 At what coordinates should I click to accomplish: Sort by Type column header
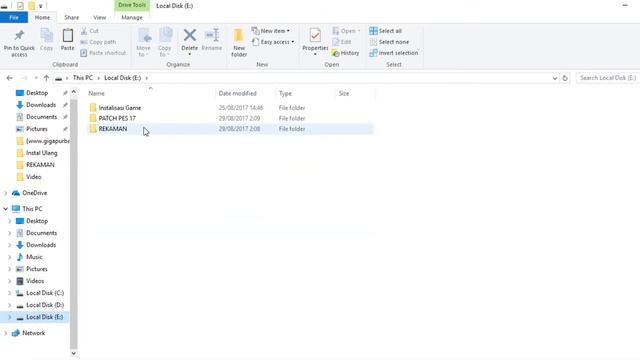click(285, 93)
